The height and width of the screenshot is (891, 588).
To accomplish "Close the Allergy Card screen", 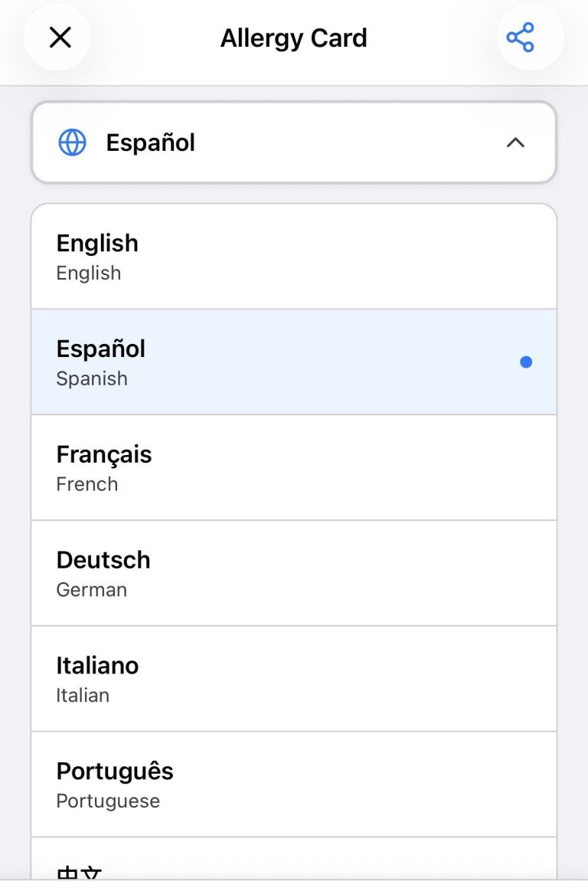I will click(60, 38).
